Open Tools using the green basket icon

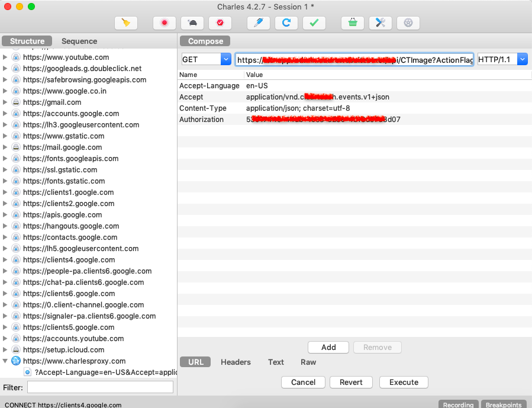coord(352,23)
